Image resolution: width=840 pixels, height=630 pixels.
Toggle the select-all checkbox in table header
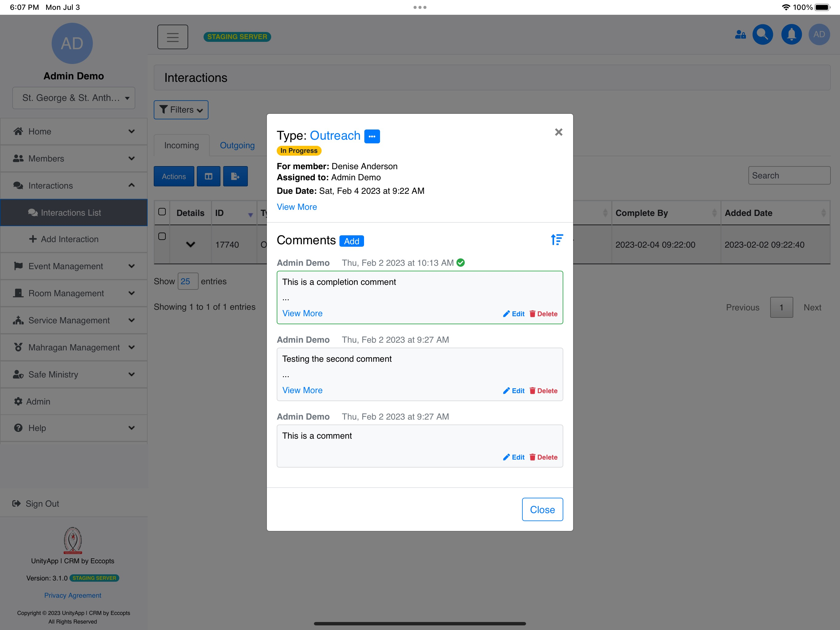click(x=162, y=212)
